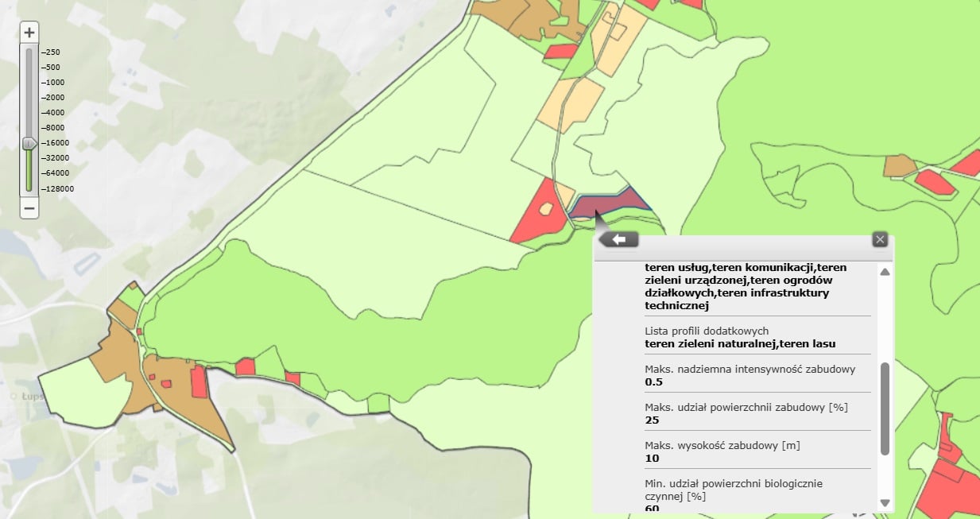
Task: Click the popup scrollbar up arrow
Action: tap(885, 272)
